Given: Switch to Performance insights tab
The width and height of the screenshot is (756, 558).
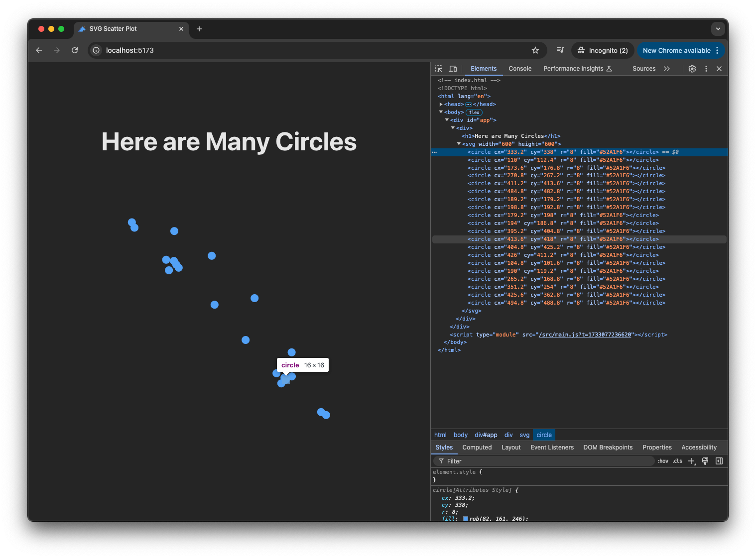Looking at the screenshot, I should (577, 69).
